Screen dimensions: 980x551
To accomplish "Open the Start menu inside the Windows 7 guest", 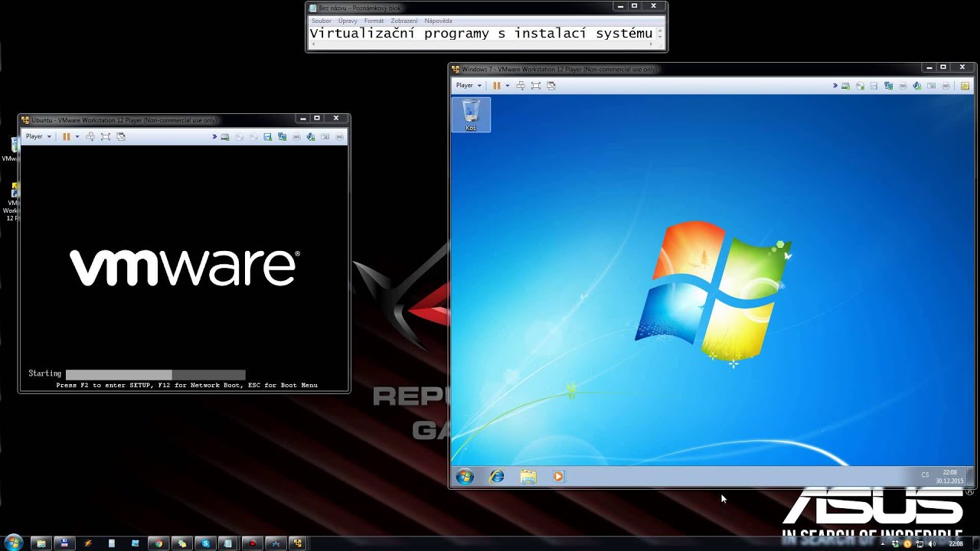I will pos(465,477).
